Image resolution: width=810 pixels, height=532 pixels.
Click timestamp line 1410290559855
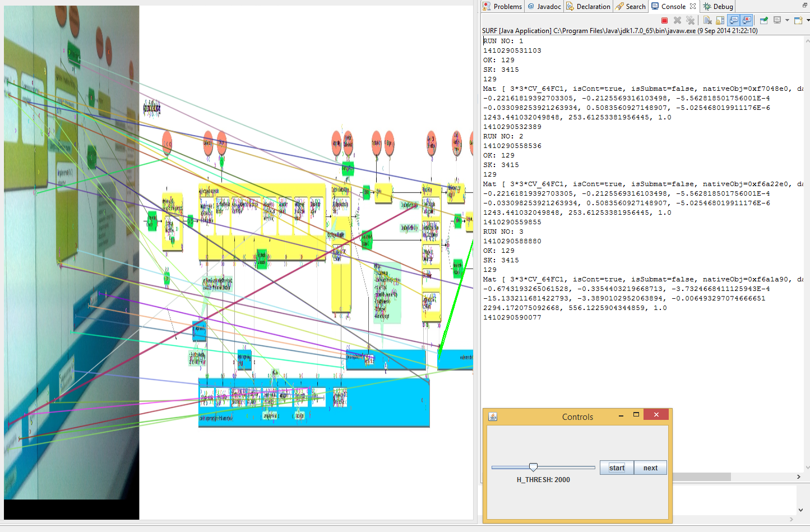512,222
